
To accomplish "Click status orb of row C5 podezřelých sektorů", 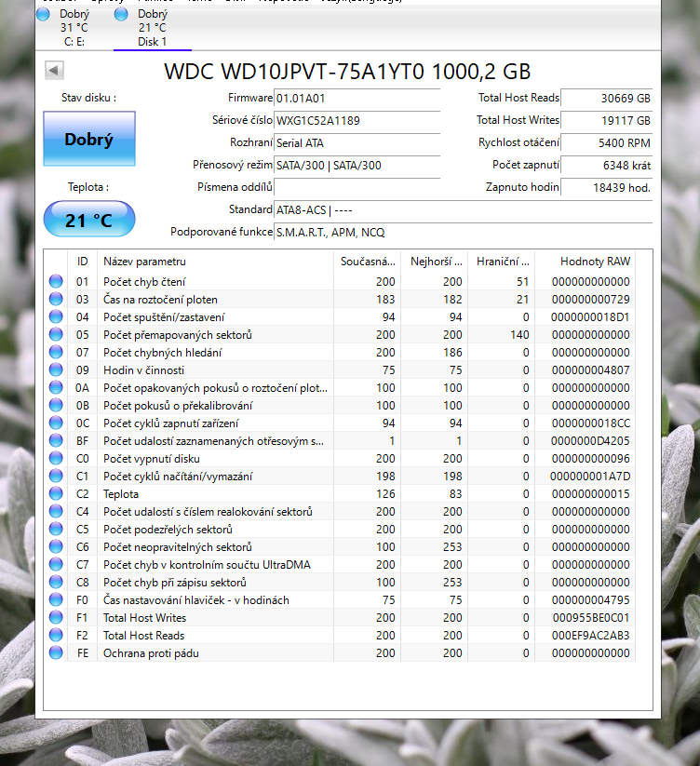I will [x=56, y=529].
